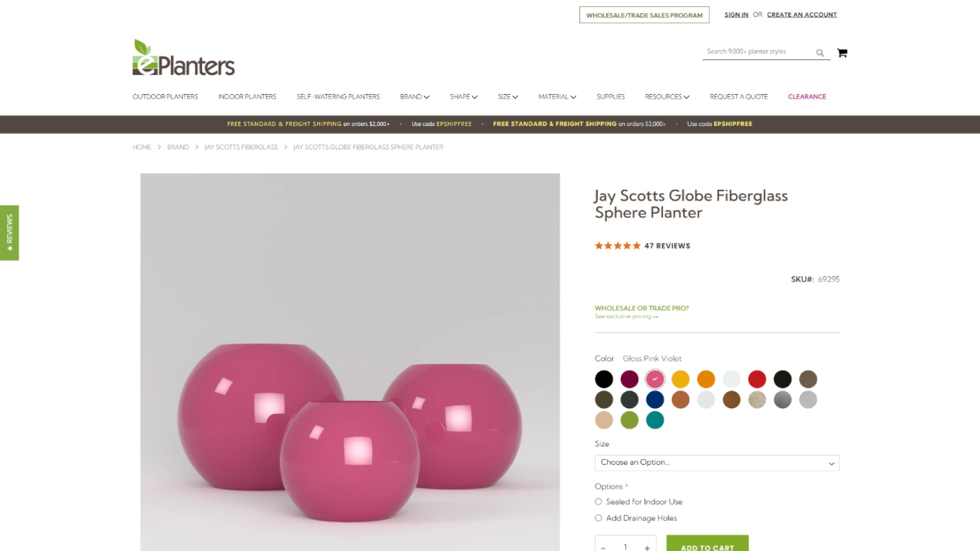Choose the teal color swatch
Viewport: 980px width, 551px height.
pyautogui.click(x=654, y=420)
